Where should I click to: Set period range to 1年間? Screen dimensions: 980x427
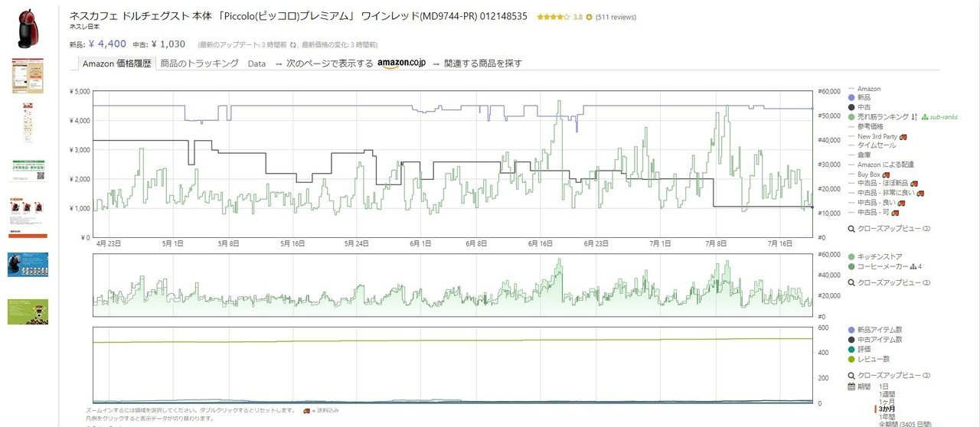click(888, 416)
